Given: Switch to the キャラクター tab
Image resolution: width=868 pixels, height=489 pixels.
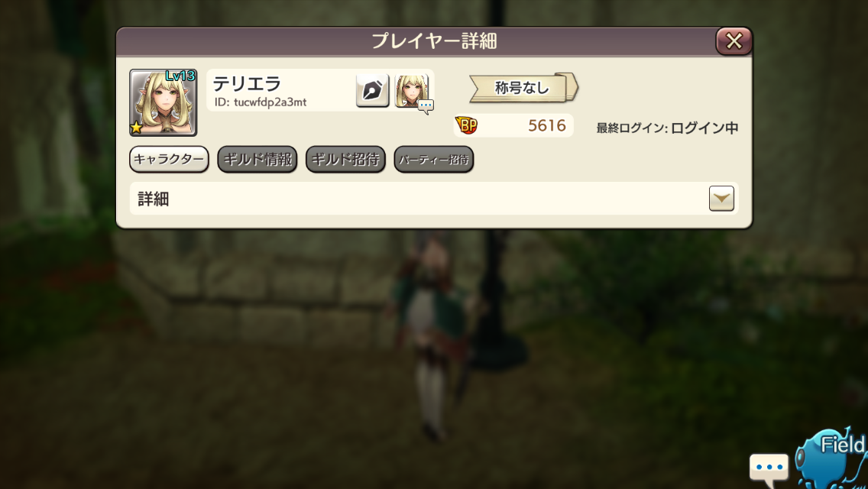Looking at the screenshot, I should pos(169,160).
